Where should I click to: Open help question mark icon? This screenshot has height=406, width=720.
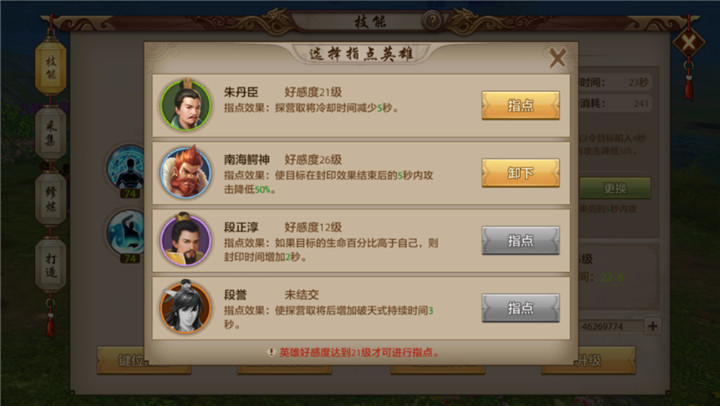[x=432, y=21]
